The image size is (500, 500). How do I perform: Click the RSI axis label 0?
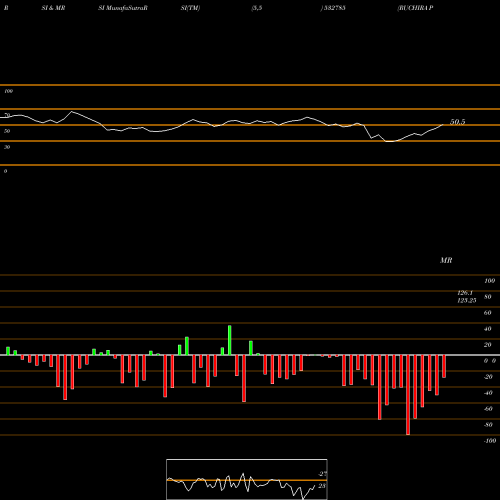[5, 171]
